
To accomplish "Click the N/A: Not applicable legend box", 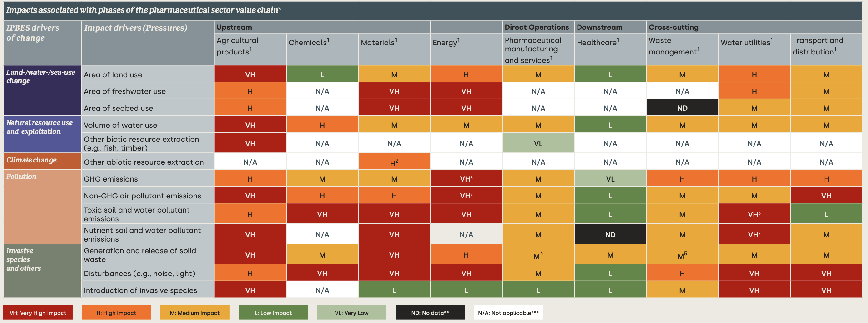I will (508, 313).
